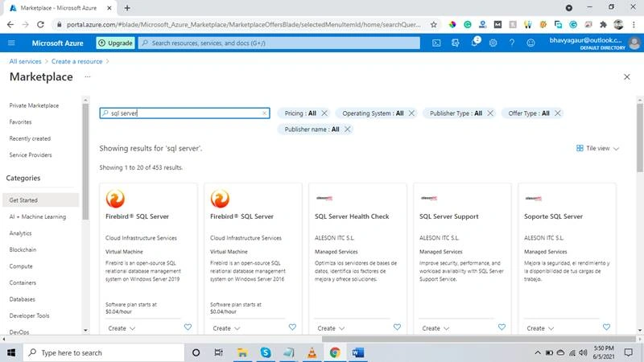This screenshot has height=362, width=644.
Task: Reload the page in Chrome
Action: coord(40,25)
